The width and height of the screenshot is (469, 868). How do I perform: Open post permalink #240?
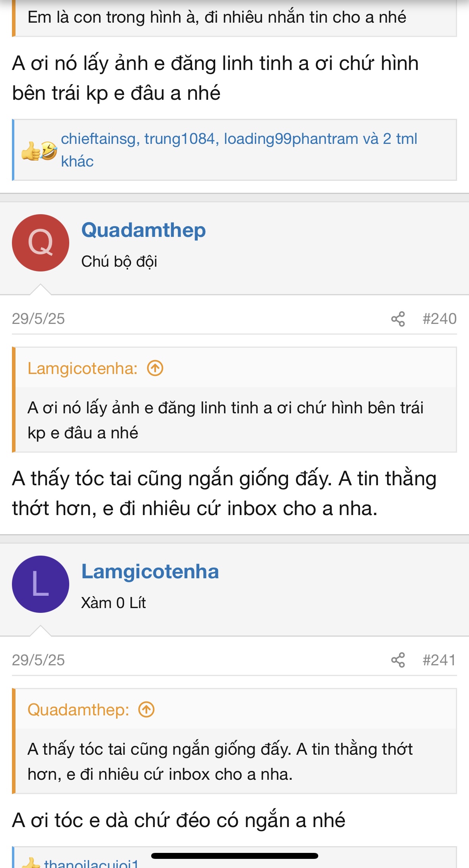(439, 319)
